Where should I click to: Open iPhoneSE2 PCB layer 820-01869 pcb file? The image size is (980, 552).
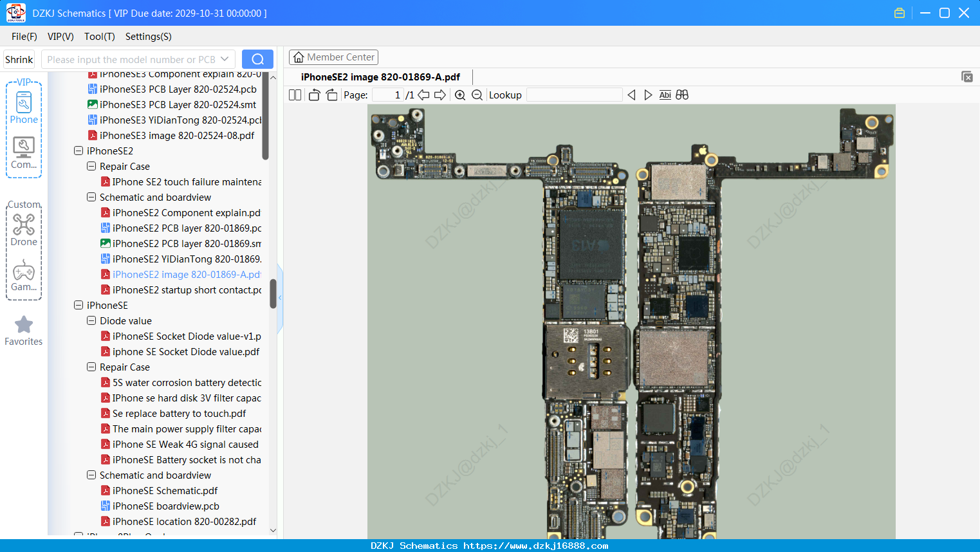[x=181, y=228]
